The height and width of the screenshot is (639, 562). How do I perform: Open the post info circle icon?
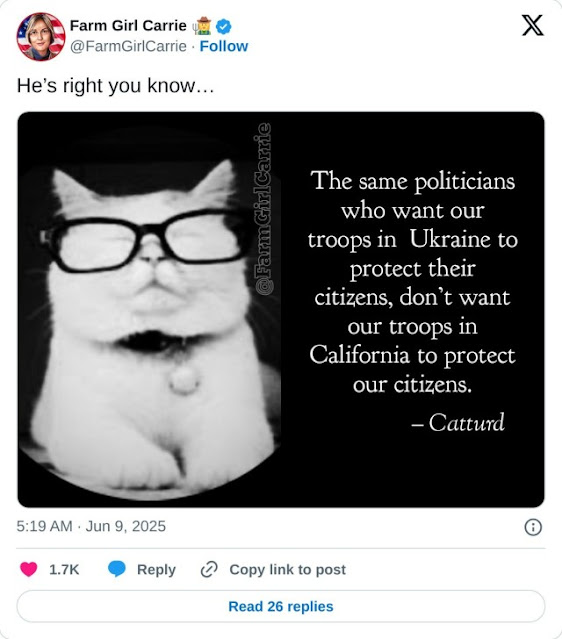(x=533, y=527)
